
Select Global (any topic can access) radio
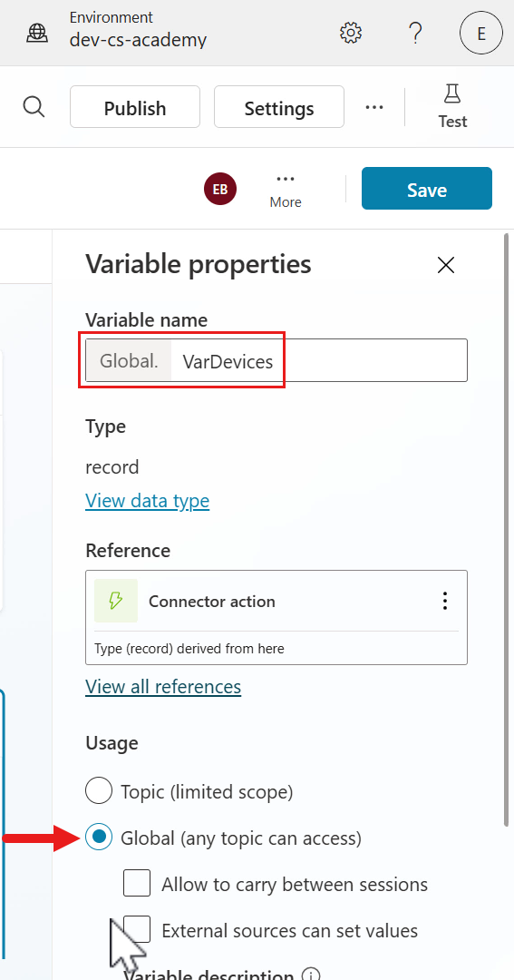click(99, 838)
